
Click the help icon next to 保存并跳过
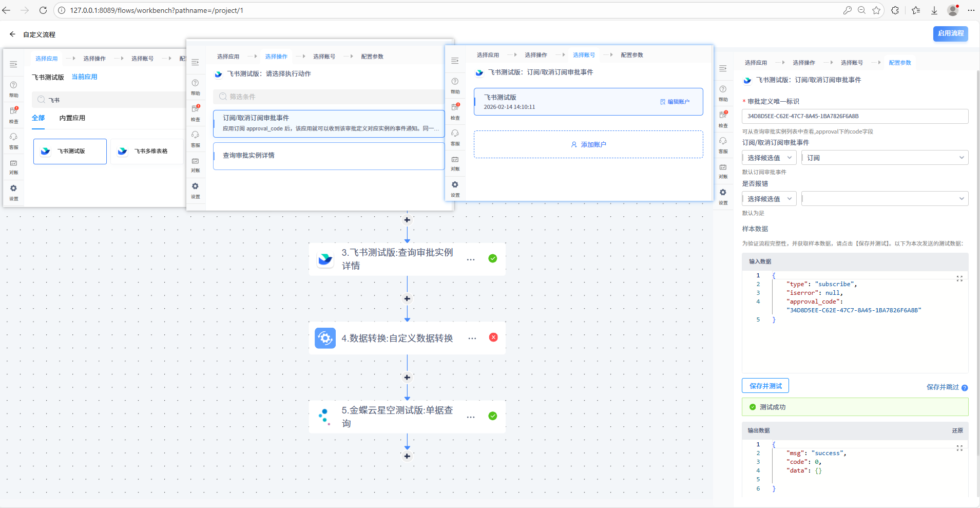pyautogui.click(x=965, y=388)
